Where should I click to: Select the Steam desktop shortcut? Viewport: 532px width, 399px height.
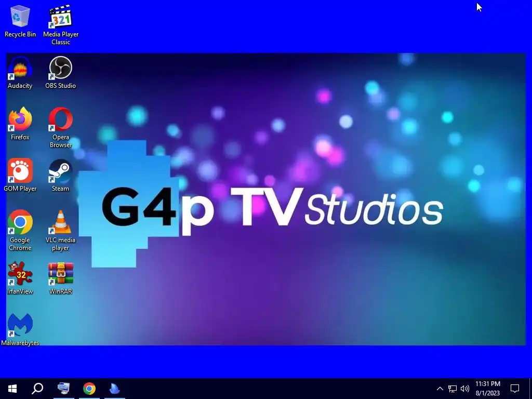pos(61,176)
